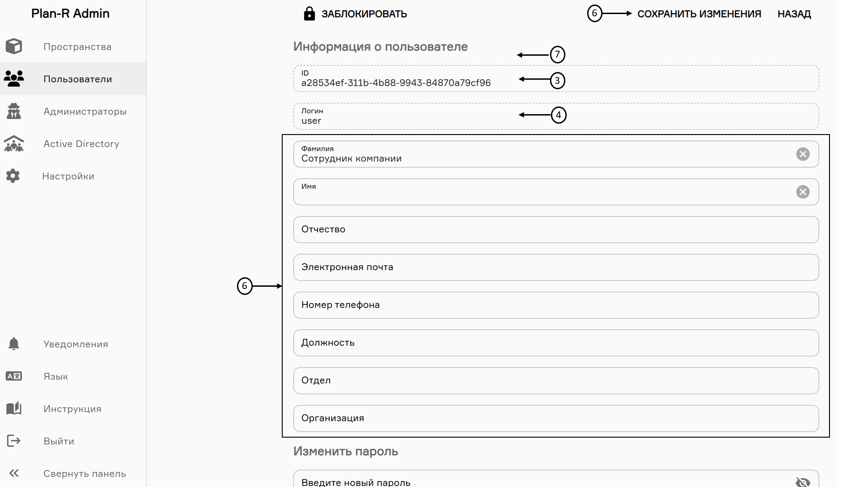Click СОХРАНИТЬ ИЗМЕНЕНИЯ button

[x=699, y=14]
